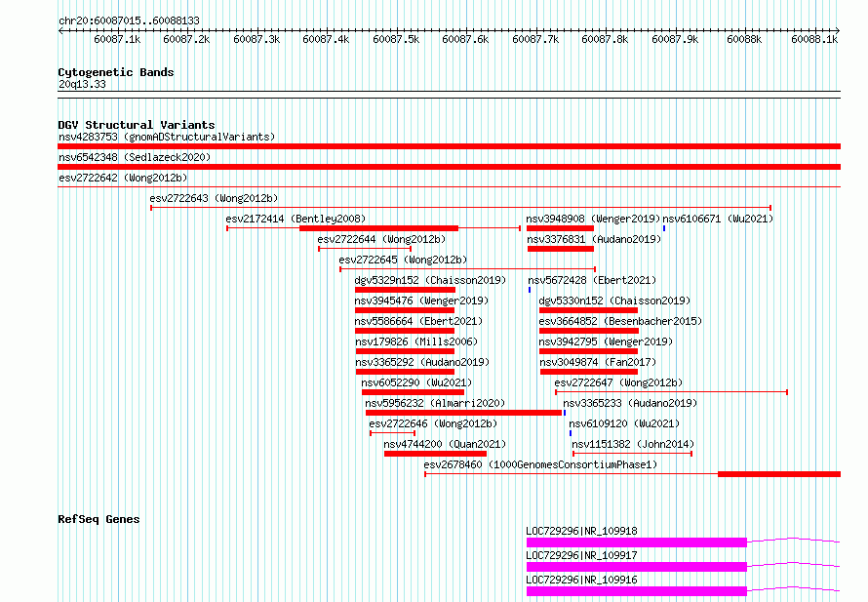Image resolution: width=868 pixels, height=602 pixels.
Task: Select esv2722647 Wong2012b variant label
Action: [618, 382]
